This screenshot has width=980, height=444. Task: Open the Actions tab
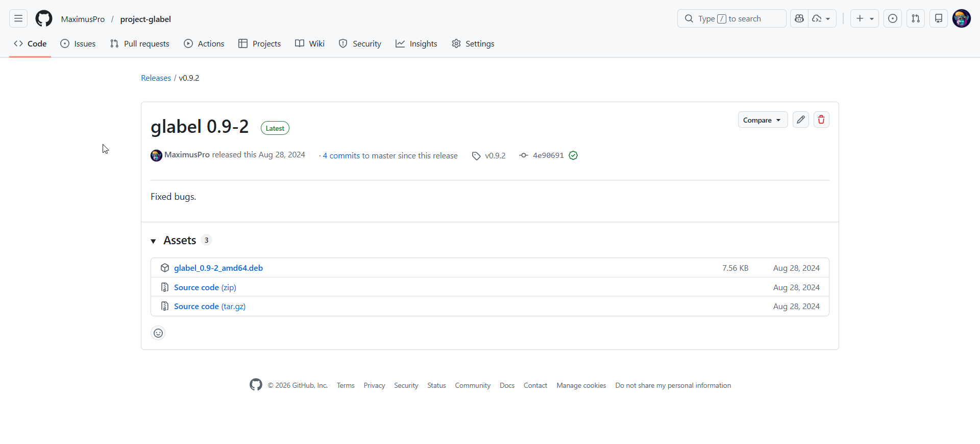204,44
